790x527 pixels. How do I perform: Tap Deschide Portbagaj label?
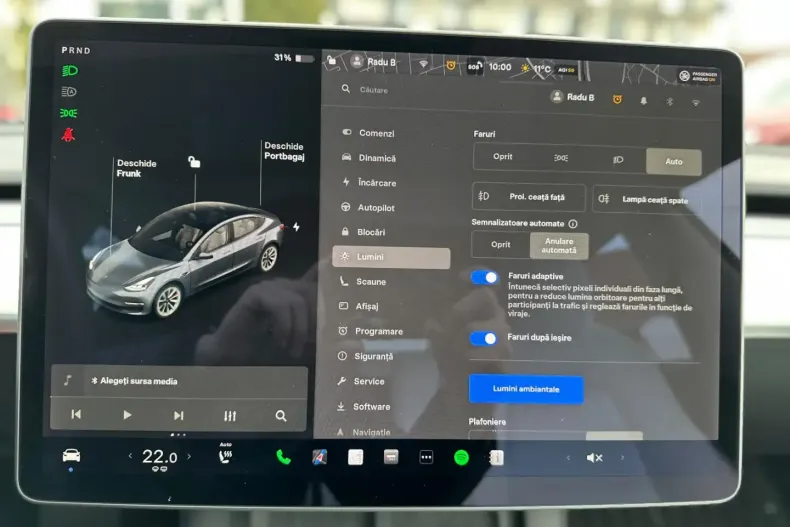click(284, 151)
